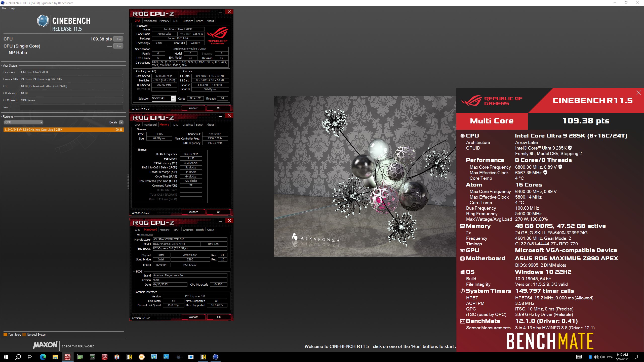The width and height of the screenshot is (644, 362).
Task: Open the cat face taskbar icon
Action: (179, 357)
